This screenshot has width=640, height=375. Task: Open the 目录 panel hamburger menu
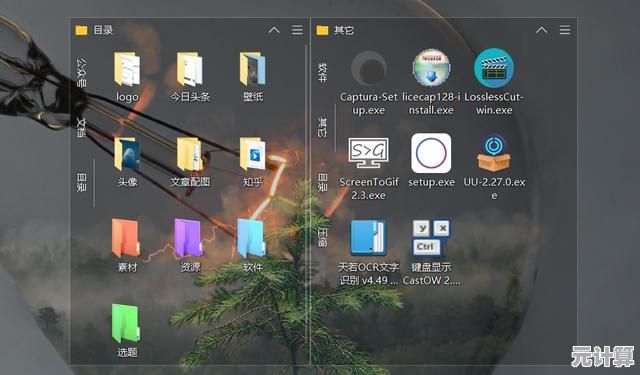[x=298, y=30]
